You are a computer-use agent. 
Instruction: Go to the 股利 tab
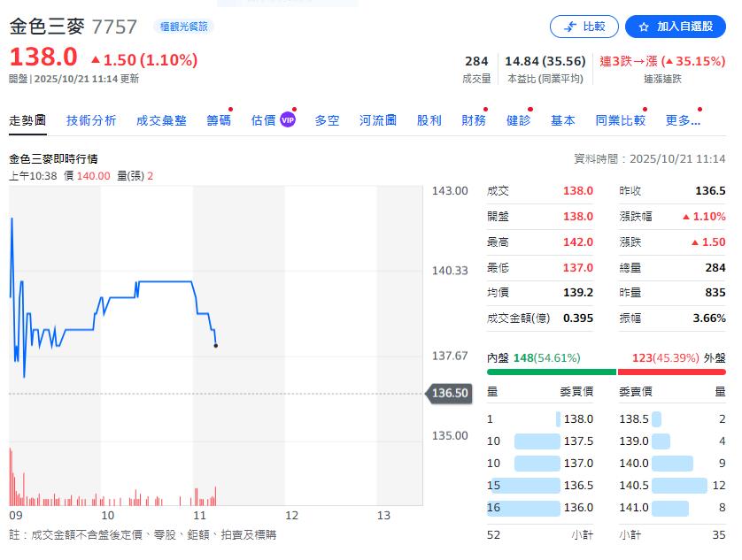[x=429, y=120]
